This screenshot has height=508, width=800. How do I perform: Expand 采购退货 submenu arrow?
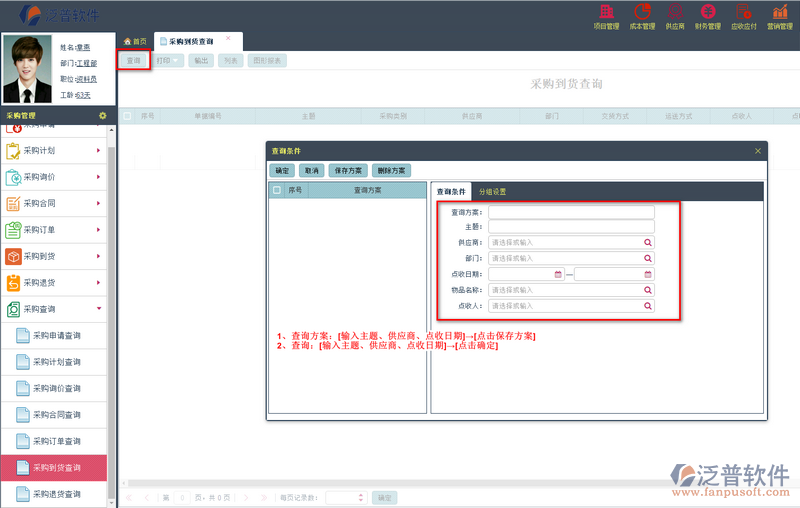[x=98, y=283]
